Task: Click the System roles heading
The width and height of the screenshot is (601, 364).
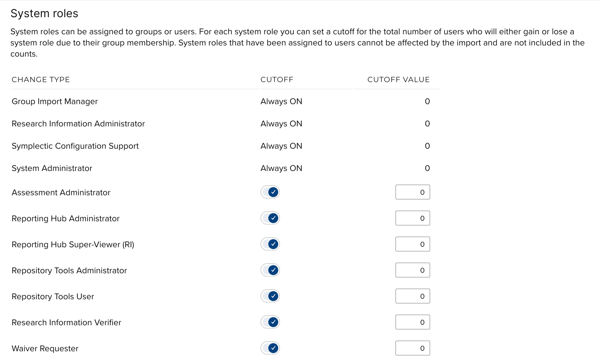Action: (x=44, y=13)
